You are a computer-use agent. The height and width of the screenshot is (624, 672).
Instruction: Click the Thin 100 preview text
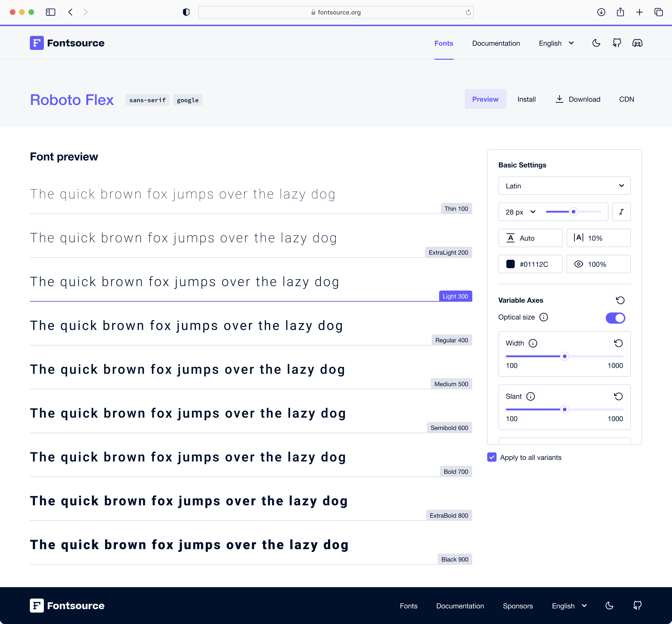click(182, 194)
